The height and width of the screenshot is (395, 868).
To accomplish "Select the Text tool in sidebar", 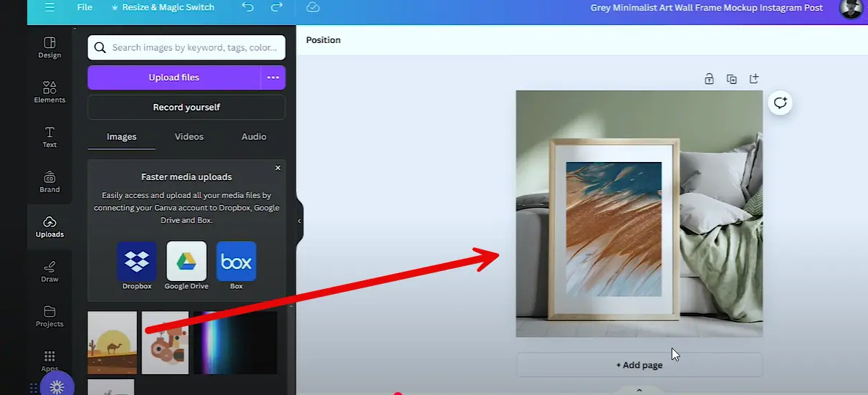I will pos(49,137).
